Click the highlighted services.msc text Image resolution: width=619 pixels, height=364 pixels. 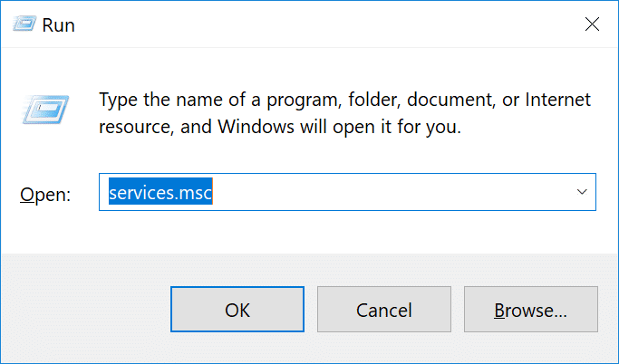(160, 192)
